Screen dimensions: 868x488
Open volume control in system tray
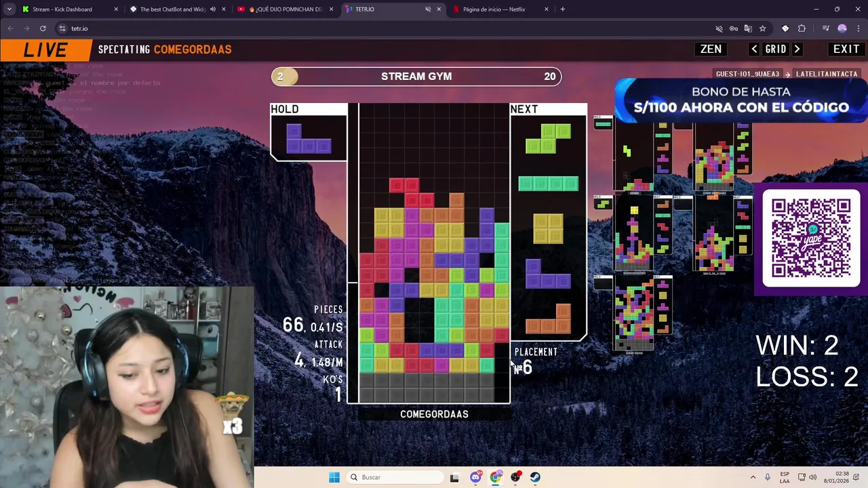pyautogui.click(x=812, y=477)
